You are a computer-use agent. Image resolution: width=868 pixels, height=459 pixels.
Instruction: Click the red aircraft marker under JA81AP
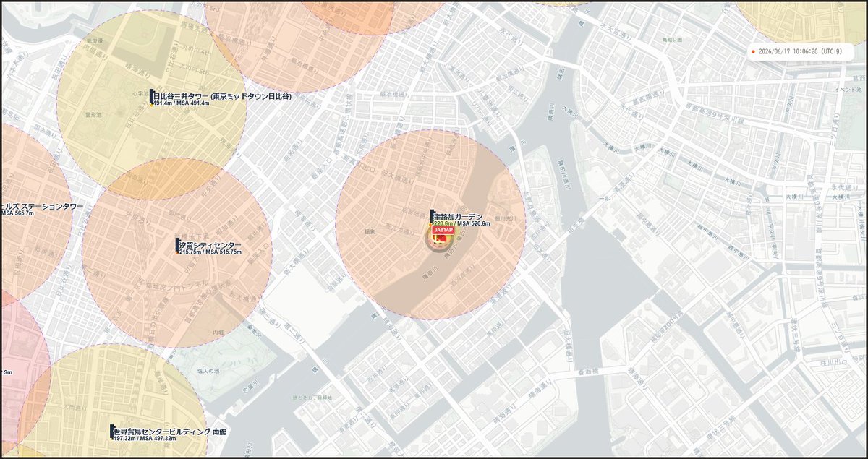click(x=439, y=239)
